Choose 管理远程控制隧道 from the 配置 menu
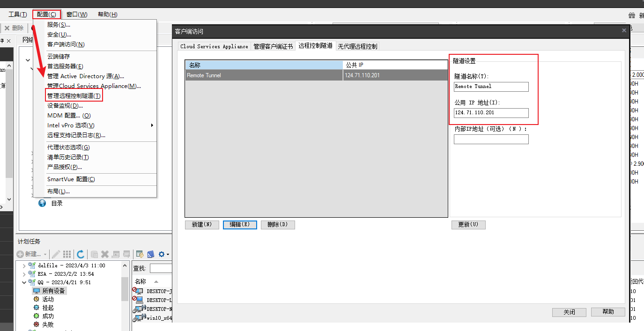This screenshot has height=331, width=644. (73, 95)
